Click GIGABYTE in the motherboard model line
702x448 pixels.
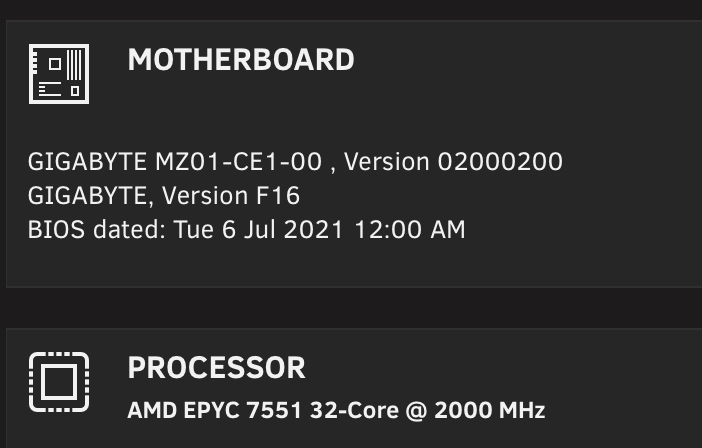pyautogui.click(x=87, y=162)
